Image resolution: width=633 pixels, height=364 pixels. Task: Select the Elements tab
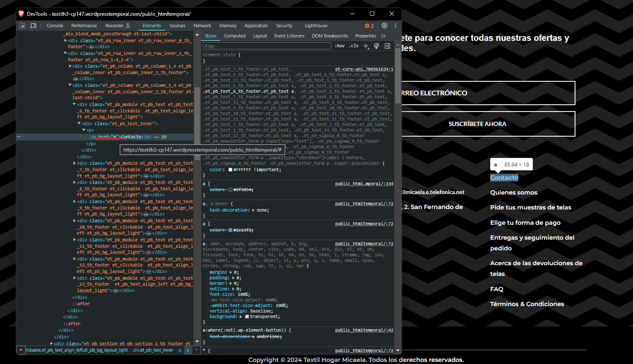click(x=152, y=26)
